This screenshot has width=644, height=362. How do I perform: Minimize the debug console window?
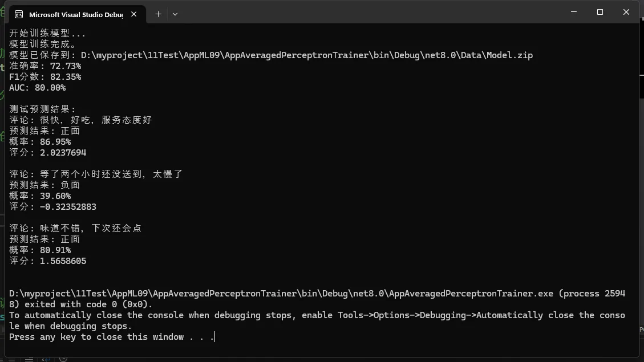click(574, 12)
